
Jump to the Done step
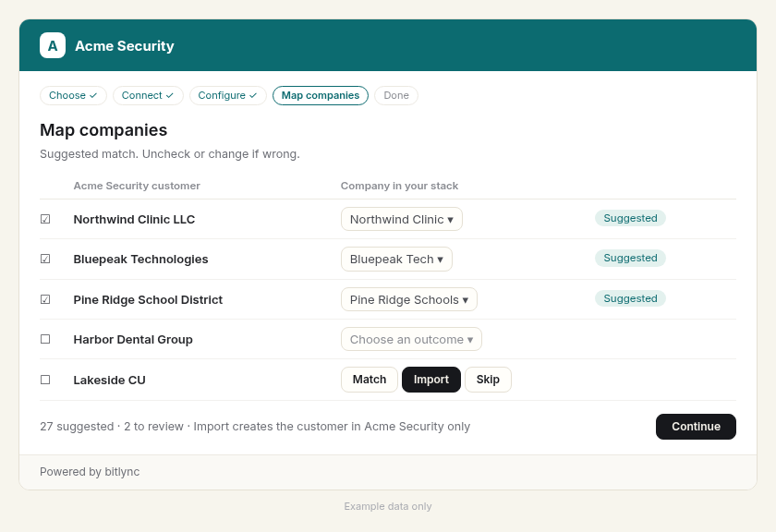396,95
